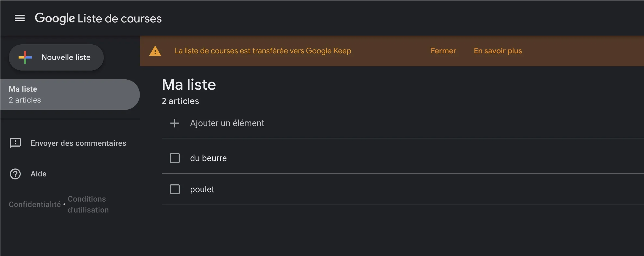This screenshot has height=256, width=644.
Task: Dismiss the banner with 'Fermer'
Action: pyautogui.click(x=443, y=51)
